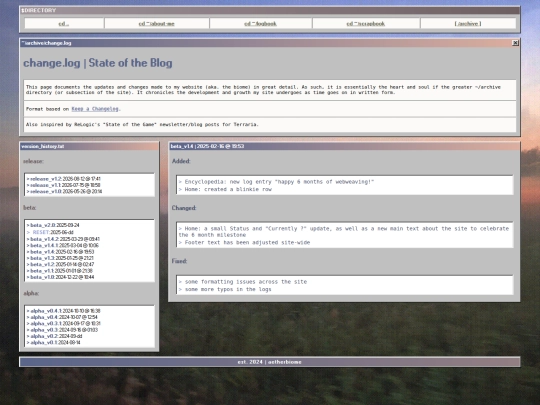Select the '[ ./archive ]' nav item
The height and width of the screenshot is (405, 540).
pos(468,23)
